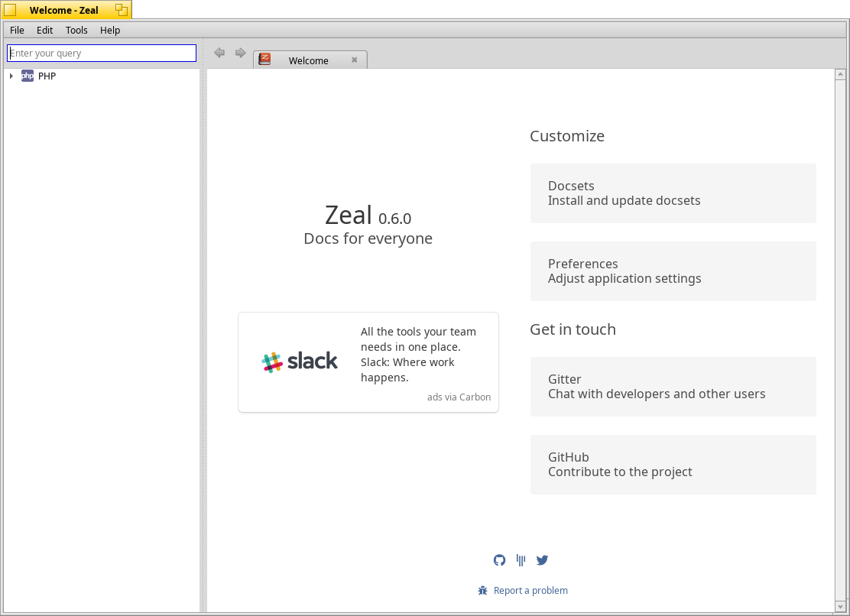This screenshot has height=616, width=850.
Task: Click the ads via Carbon link
Action: (459, 397)
